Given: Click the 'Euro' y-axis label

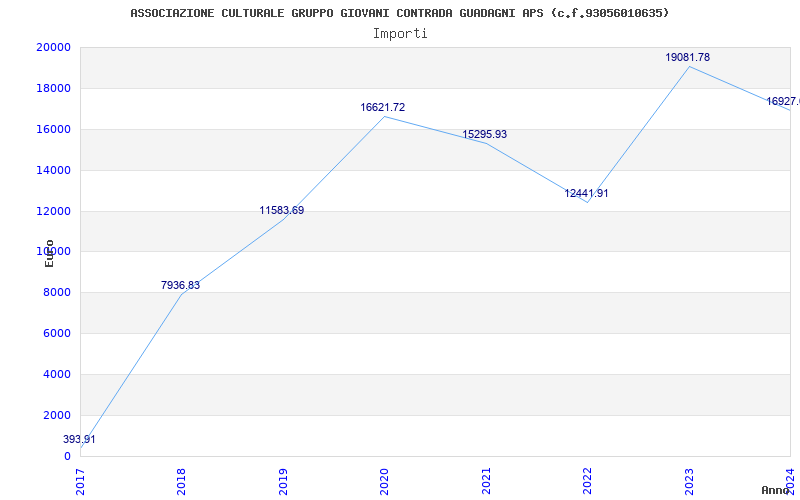Looking at the screenshot, I should [x=49, y=253].
